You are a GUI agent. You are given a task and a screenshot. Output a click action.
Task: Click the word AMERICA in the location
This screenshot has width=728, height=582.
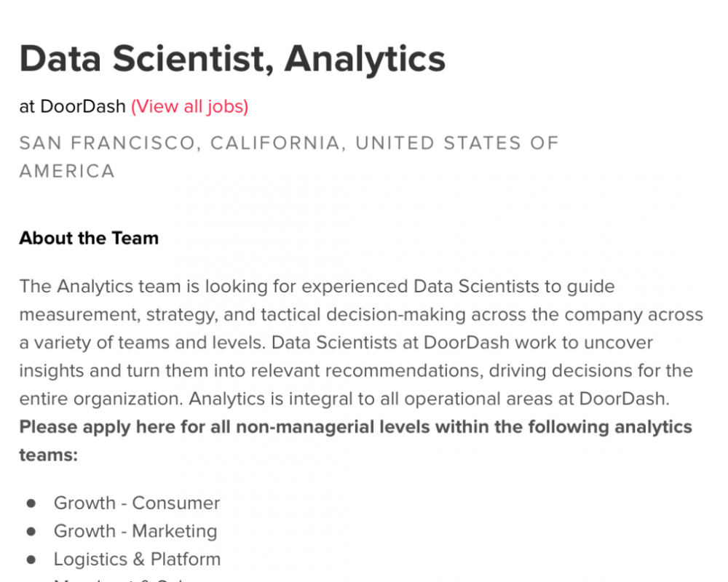tap(67, 172)
